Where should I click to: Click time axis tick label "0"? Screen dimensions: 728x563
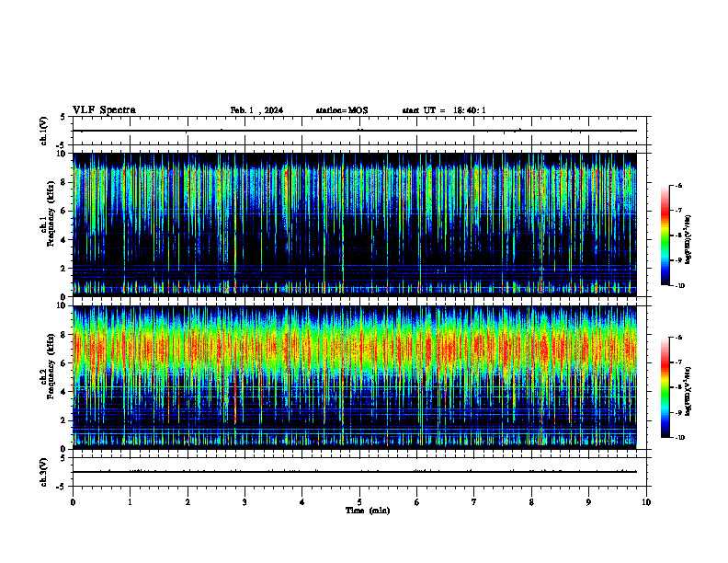click(x=73, y=502)
